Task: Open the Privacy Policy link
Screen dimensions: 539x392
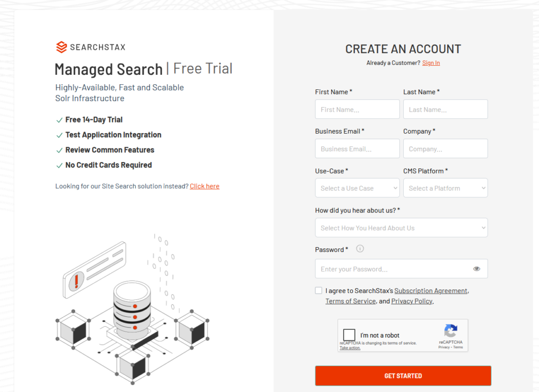Action: tap(412, 301)
